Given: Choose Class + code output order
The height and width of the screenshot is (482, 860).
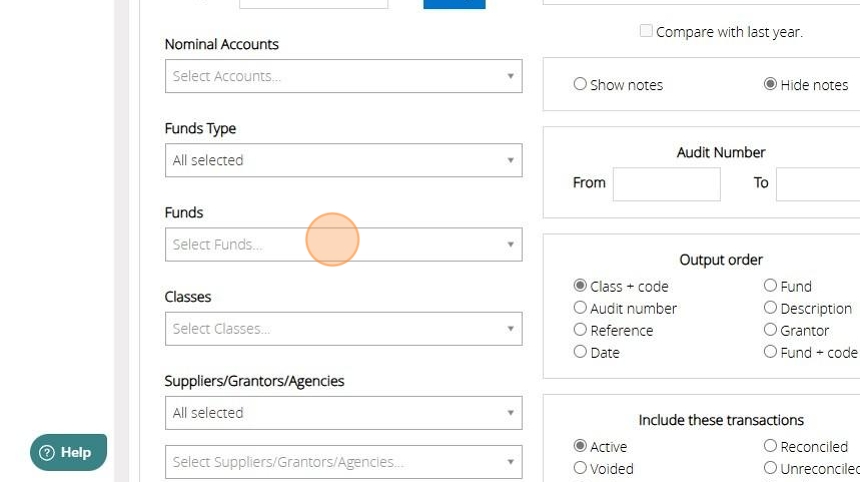Looking at the screenshot, I should 580,286.
